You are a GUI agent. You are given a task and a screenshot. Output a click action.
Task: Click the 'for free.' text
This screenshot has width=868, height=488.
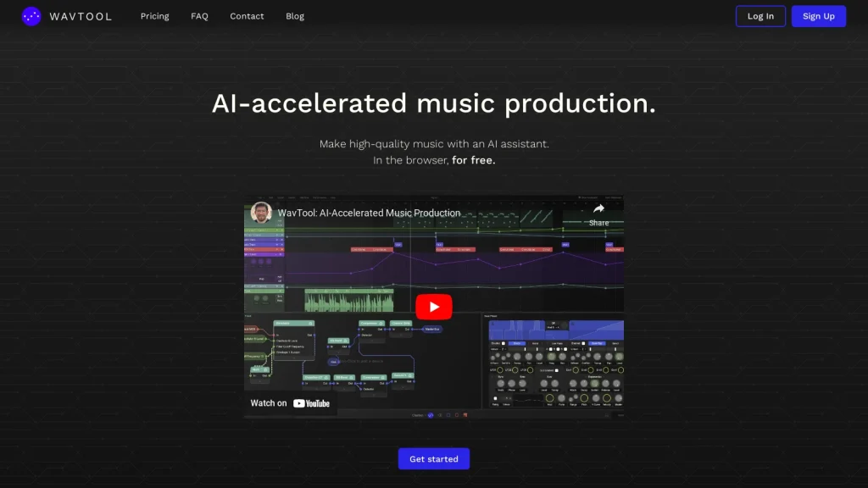(473, 160)
